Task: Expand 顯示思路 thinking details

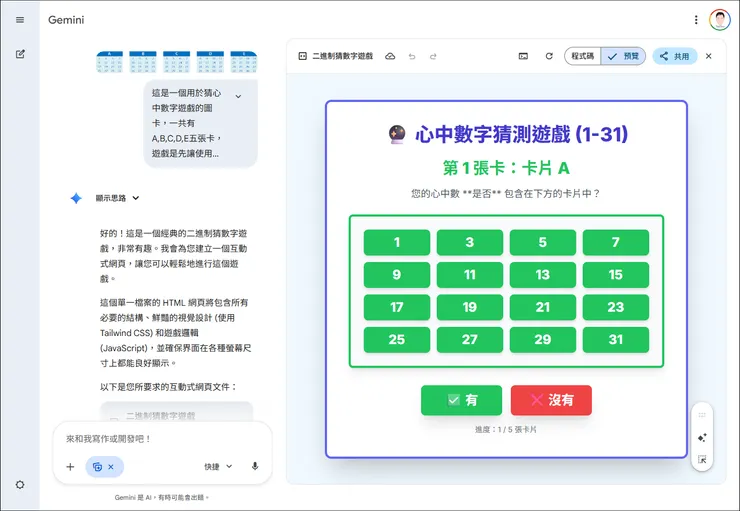Action: click(x=118, y=198)
